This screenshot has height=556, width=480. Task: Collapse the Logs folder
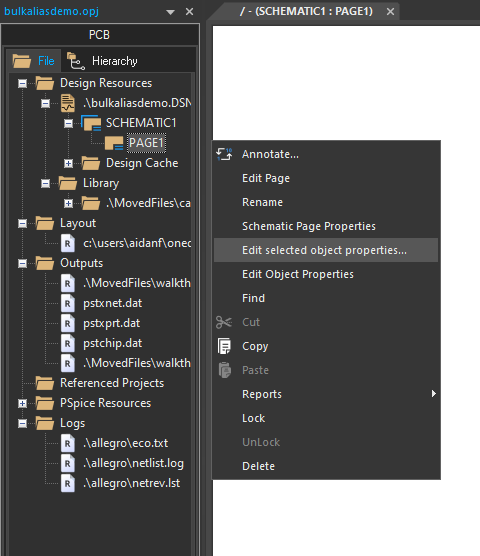(x=22, y=423)
